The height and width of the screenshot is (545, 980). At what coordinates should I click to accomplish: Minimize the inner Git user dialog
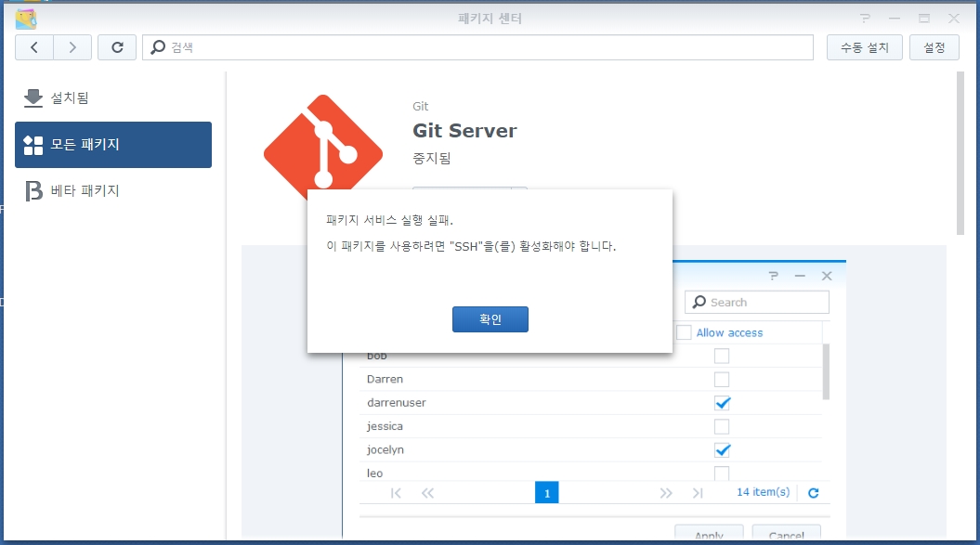(800, 276)
